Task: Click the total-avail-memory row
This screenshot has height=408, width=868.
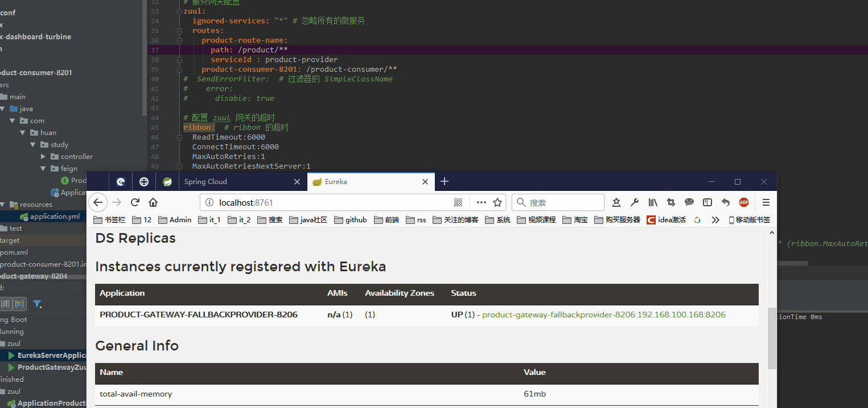Action: point(427,394)
